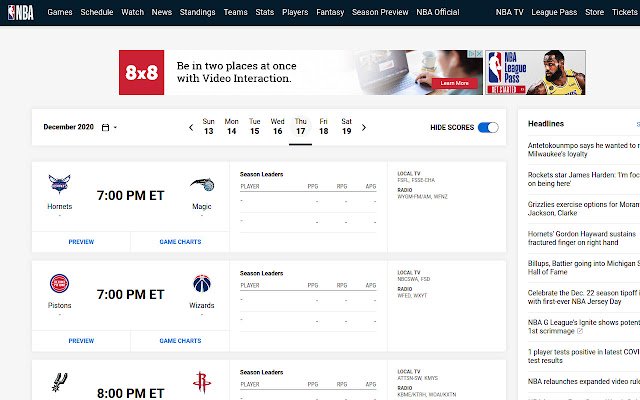Viewport: 640px width, 400px height.
Task: Go to NBA TV
Action: click(x=509, y=12)
